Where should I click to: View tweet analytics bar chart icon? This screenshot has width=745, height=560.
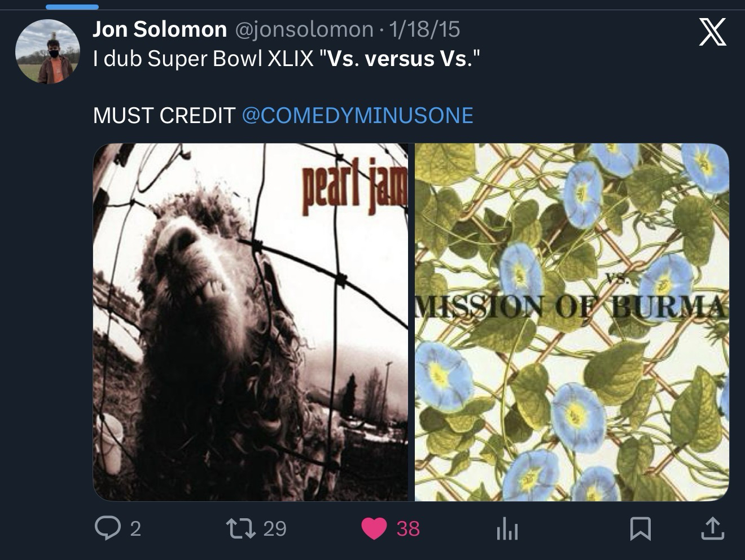[507, 529]
